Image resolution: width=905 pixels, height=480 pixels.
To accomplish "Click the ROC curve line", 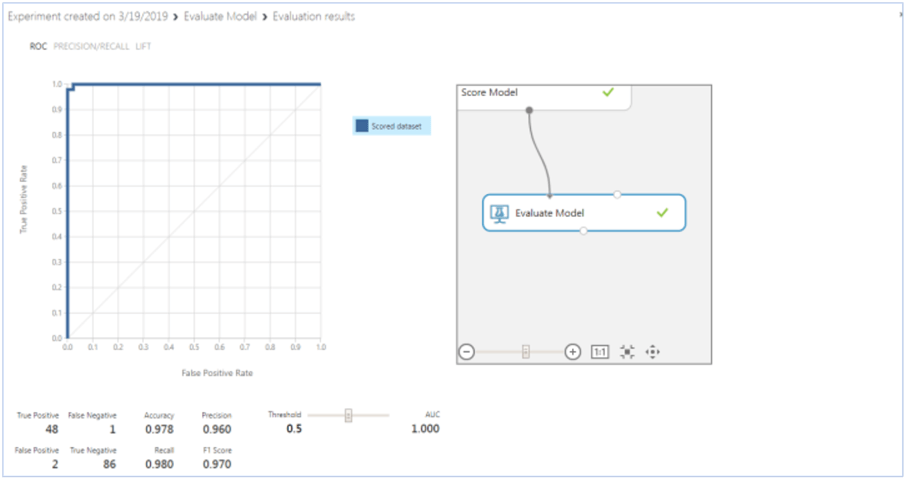I will (x=196, y=84).
